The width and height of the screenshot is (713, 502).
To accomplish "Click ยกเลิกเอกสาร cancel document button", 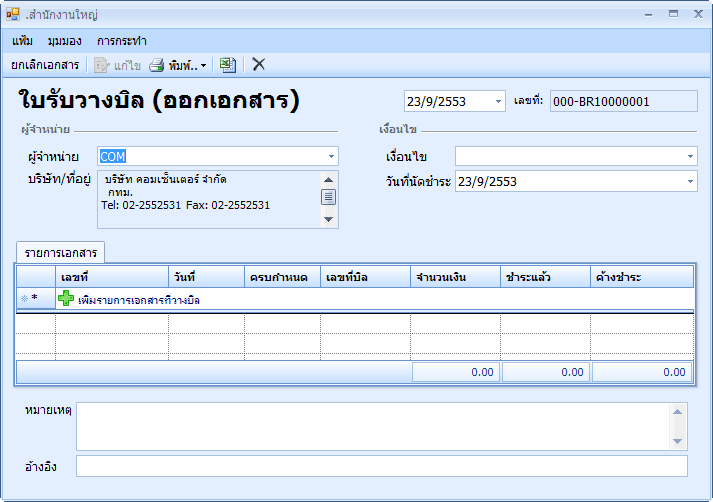I will [x=45, y=65].
